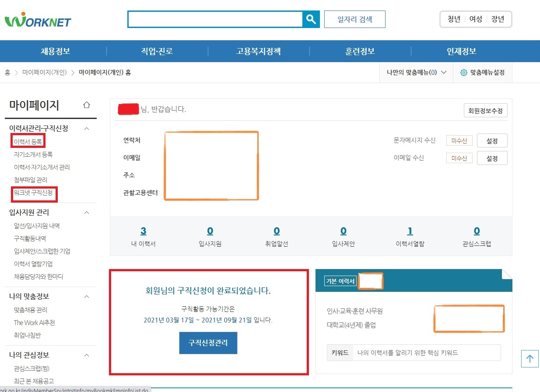
Task: Open the 내 이력서 count 3
Action: [143, 231]
